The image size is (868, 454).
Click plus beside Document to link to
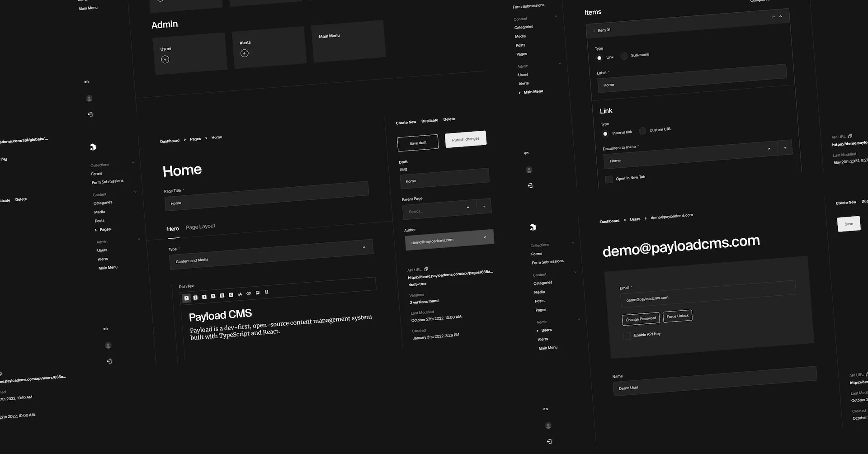785,147
